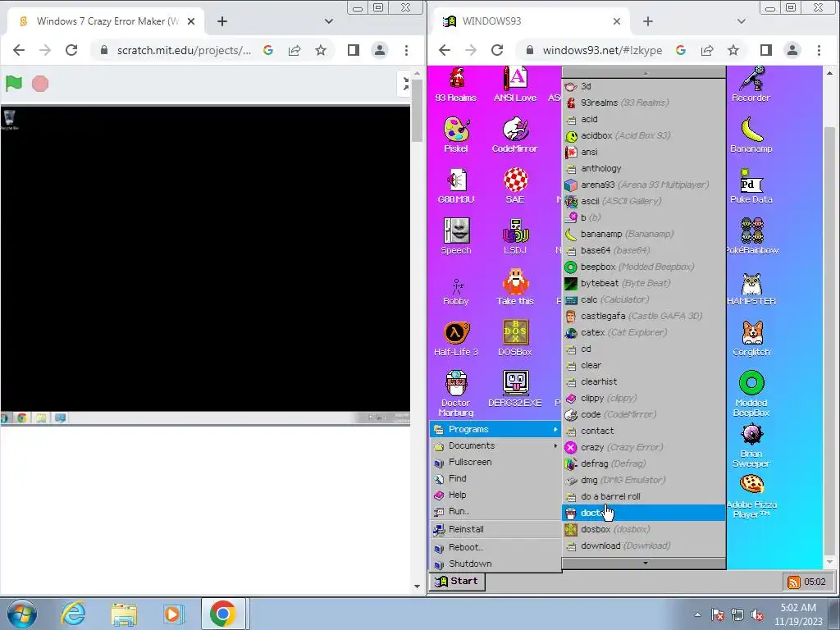Open the tab search dropdown in the Scratch window

[329, 21]
